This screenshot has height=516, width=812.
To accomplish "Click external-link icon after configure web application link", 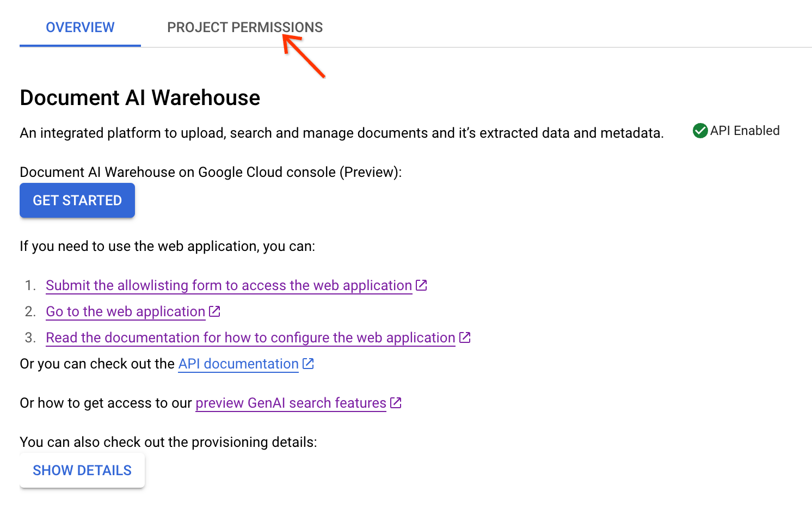I will pyautogui.click(x=465, y=337).
